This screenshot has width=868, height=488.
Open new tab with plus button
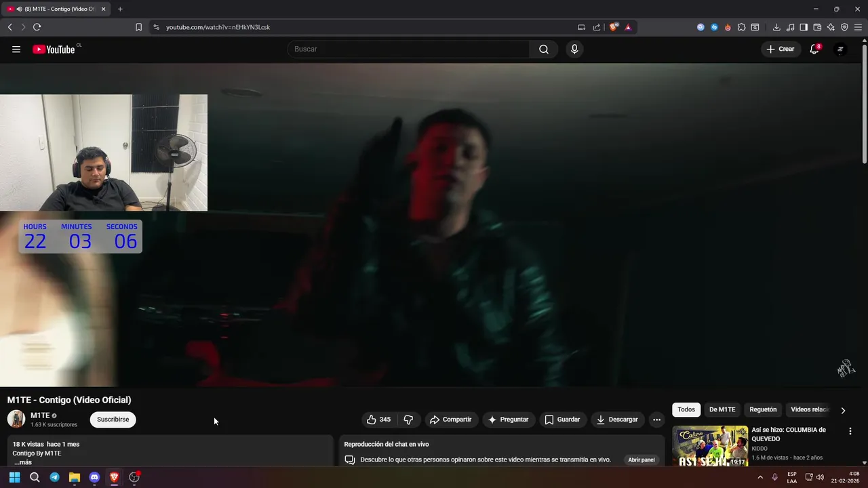click(120, 9)
